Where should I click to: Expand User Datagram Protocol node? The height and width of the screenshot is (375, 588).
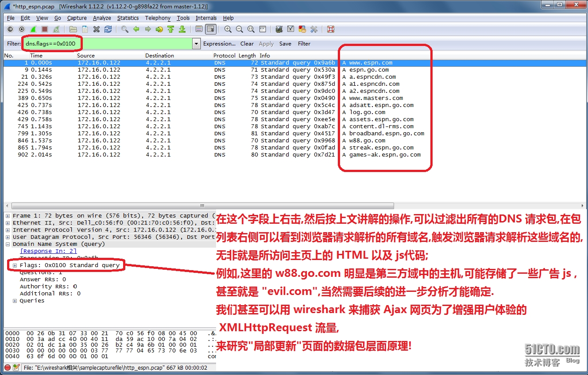coord(8,237)
